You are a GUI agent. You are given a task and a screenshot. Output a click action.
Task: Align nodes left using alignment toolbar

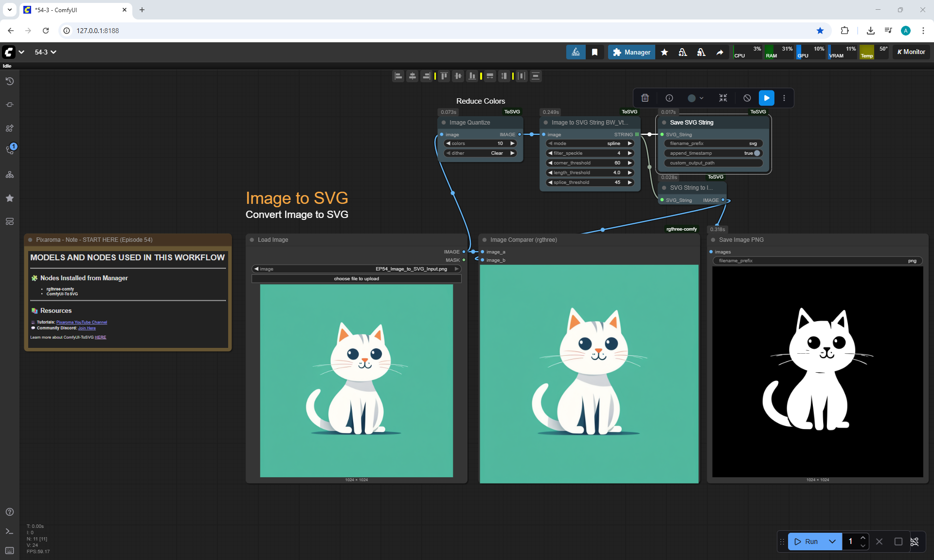click(x=398, y=76)
